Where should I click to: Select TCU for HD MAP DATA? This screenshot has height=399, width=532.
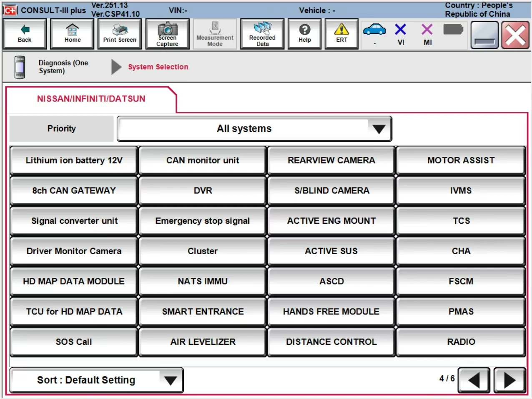pos(74,311)
